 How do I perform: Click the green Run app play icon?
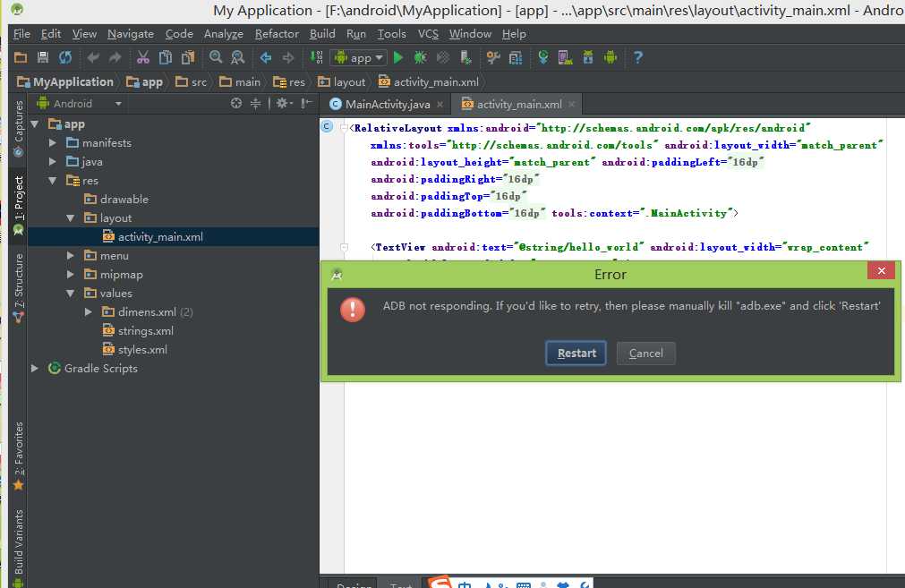(398, 57)
